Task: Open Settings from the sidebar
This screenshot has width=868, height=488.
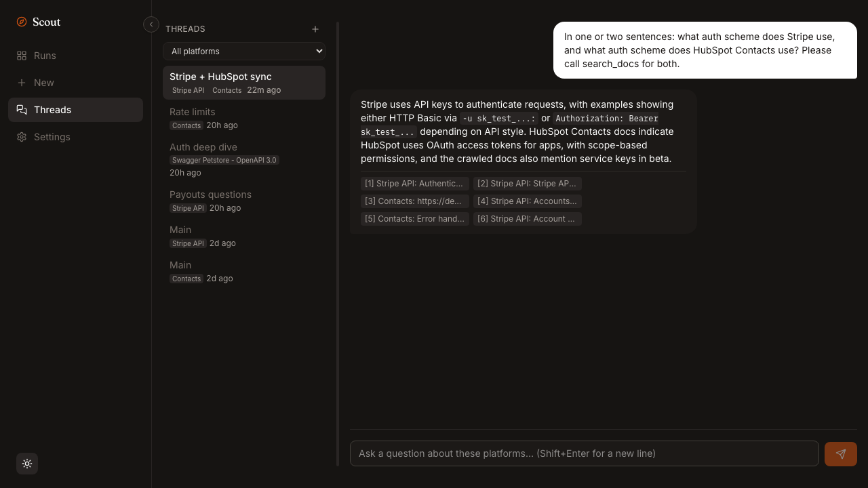Action: 75,137
